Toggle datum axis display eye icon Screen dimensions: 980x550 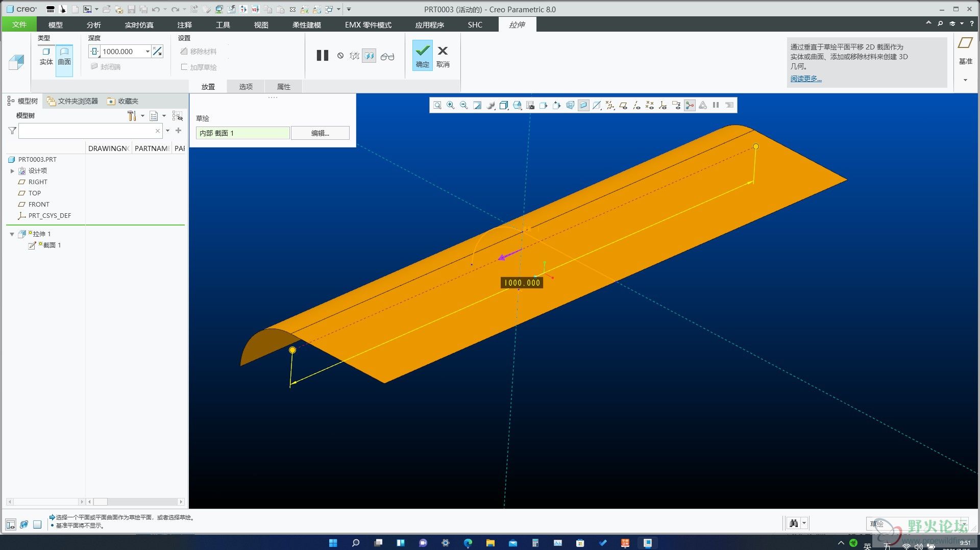click(636, 105)
